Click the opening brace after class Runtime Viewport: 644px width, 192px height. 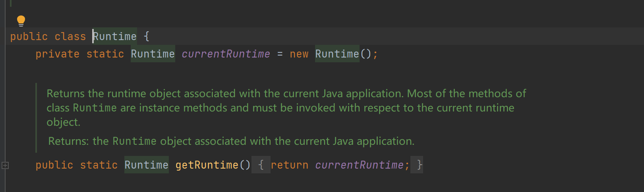click(x=147, y=36)
